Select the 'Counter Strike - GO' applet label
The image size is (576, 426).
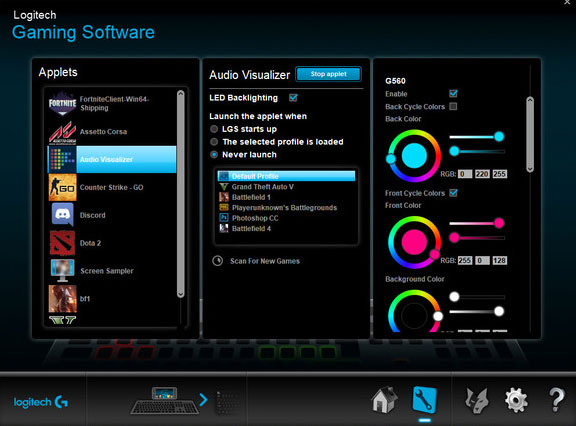click(112, 187)
